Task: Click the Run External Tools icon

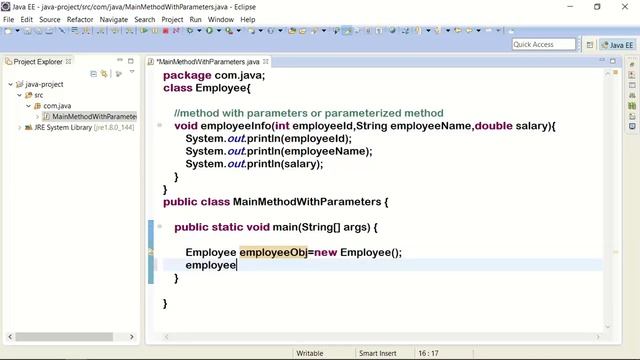Action: tap(229, 31)
